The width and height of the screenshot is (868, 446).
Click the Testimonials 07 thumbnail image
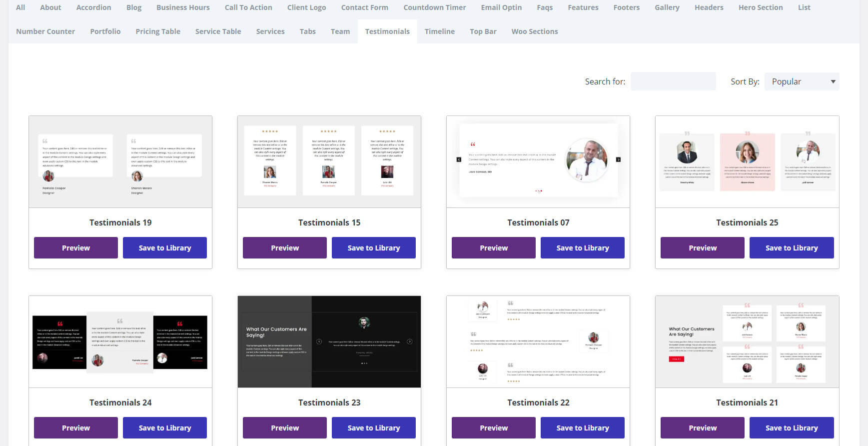pos(538,162)
